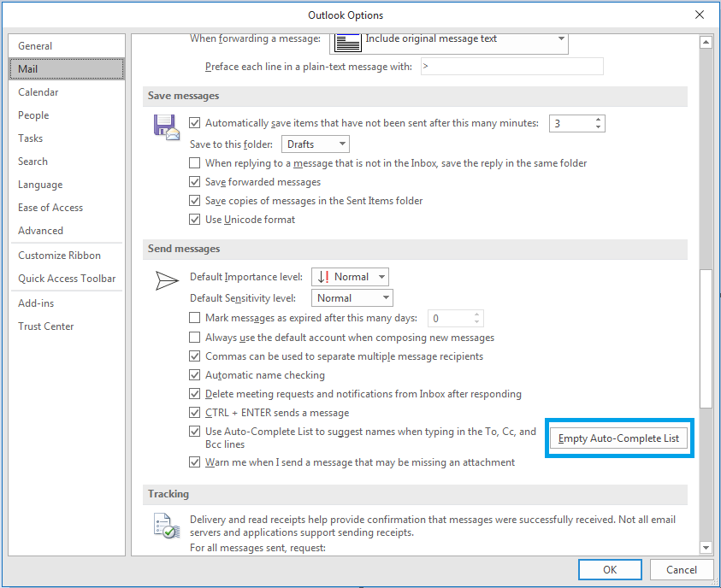This screenshot has width=721, height=588.
Task: Click the scrollbar up arrow
Action: [x=706, y=41]
